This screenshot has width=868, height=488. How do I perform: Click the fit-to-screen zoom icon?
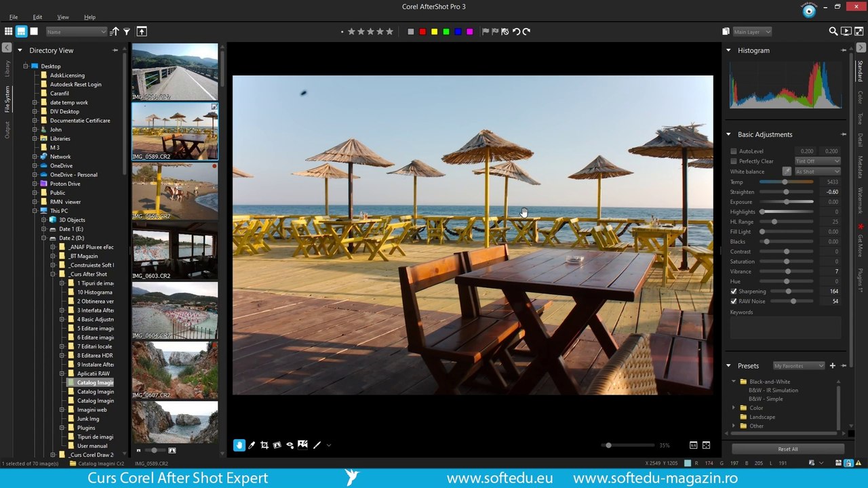tap(706, 445)
